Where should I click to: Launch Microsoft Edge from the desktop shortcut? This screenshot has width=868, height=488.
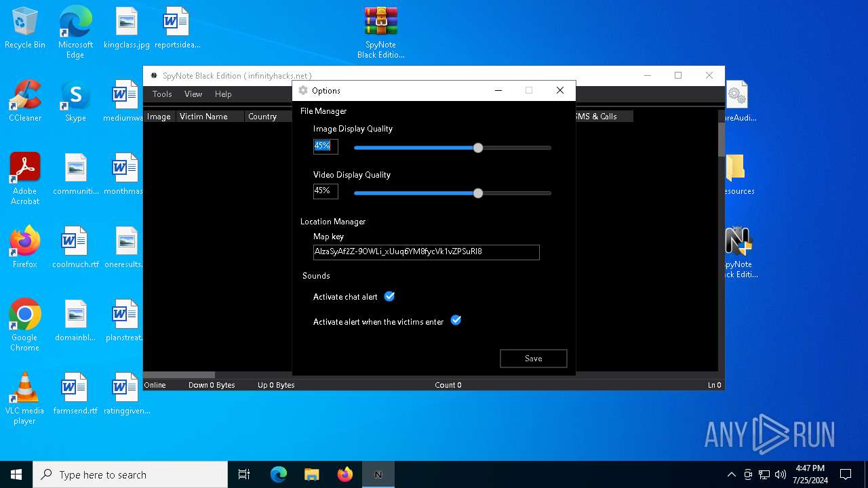[x=75, y=33]
